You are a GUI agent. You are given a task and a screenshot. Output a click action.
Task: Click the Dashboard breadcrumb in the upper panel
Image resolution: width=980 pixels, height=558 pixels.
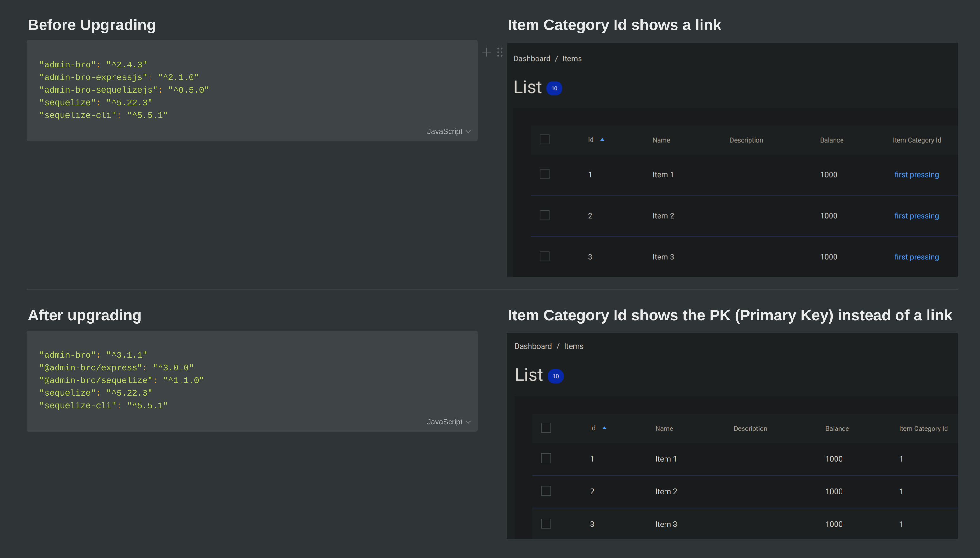pyautogui.click(x=532, y=58)
